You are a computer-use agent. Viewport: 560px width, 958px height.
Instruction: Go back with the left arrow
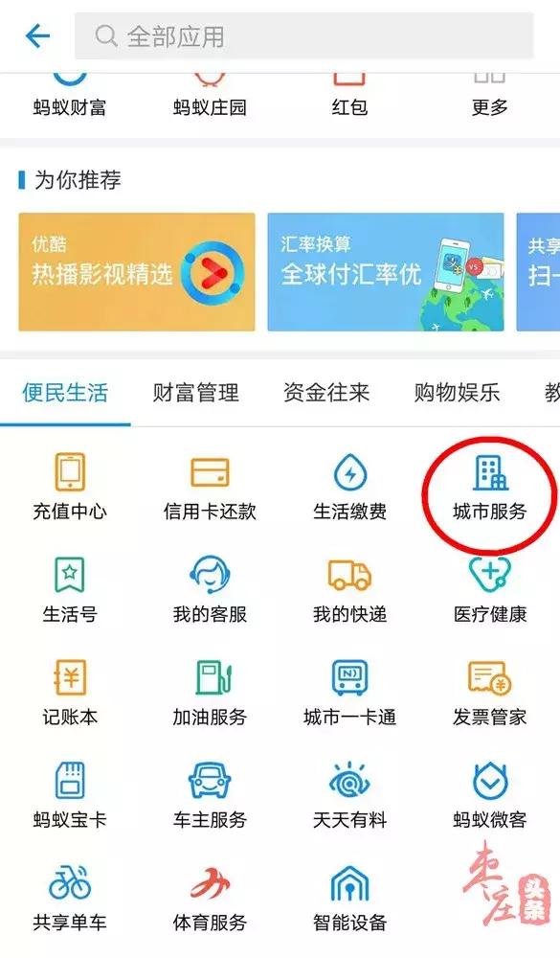pyautogui.click(x=37, y=36)
